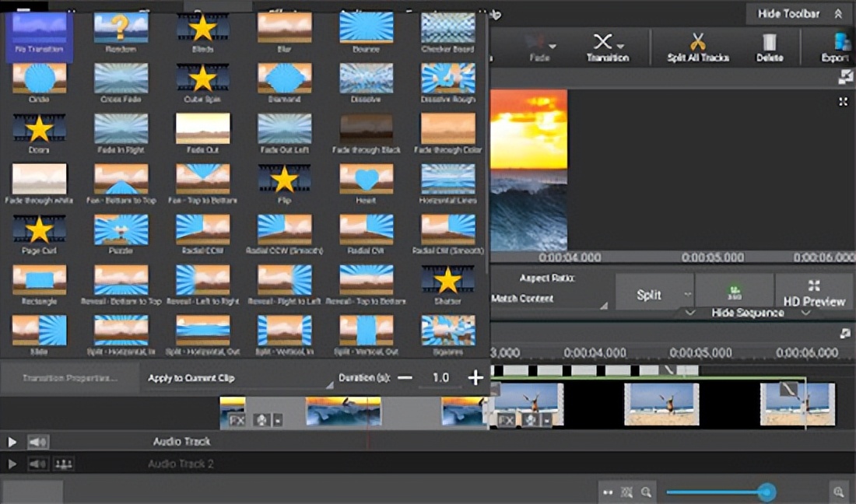Select the Heart transition thumbnail
This screenshot has height=504, width=856.
click(366, 180)
